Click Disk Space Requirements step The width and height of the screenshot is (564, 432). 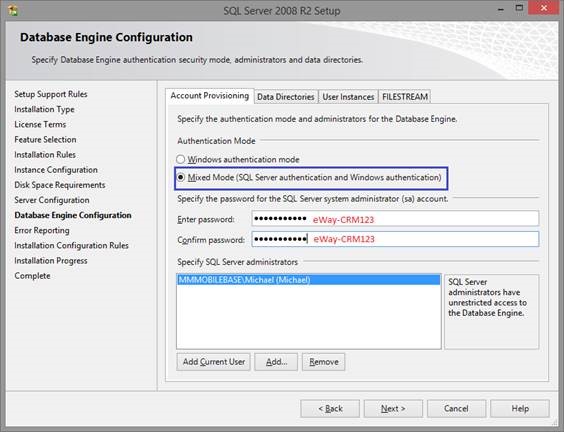(60, 185)
